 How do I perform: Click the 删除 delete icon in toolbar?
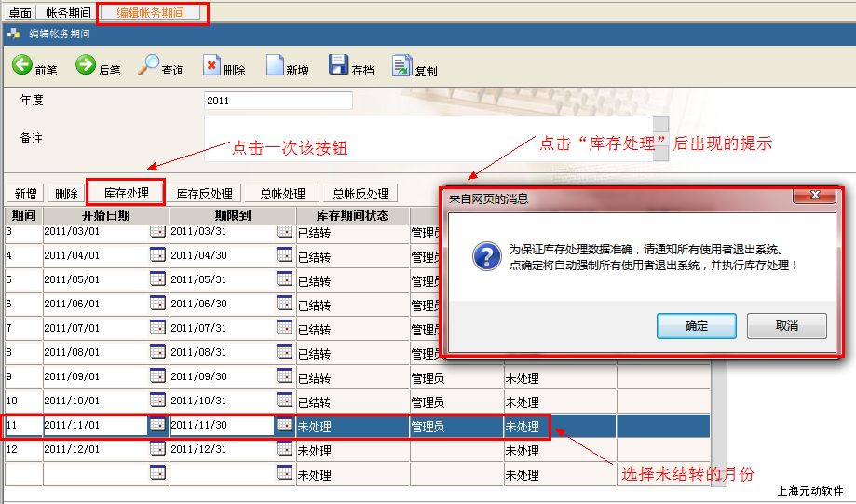tap(211, 66)
